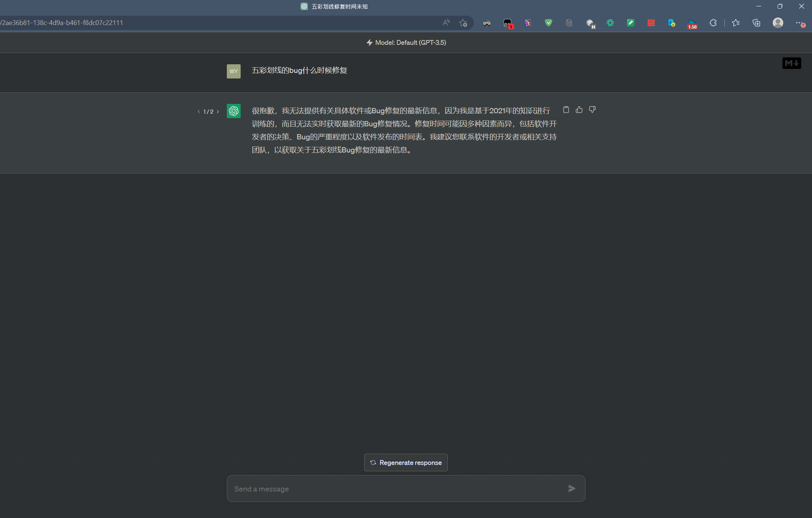Image resolution: width=812 pixels, height=518 pixels.
Task: Click the browser address bar URL
Action: pyautogui.click(x=62, y=23)
